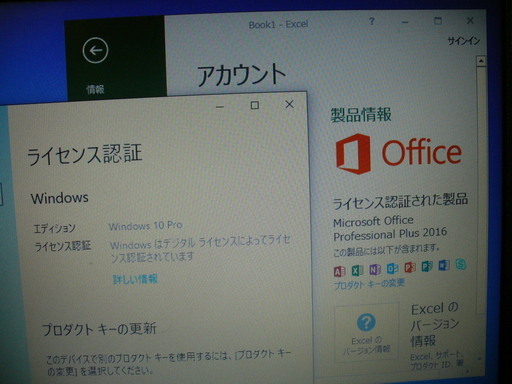The width and height of the screenshot is (512, 384).
Task: Click the OneNote app icon
Action: click(x=375, y=269)
